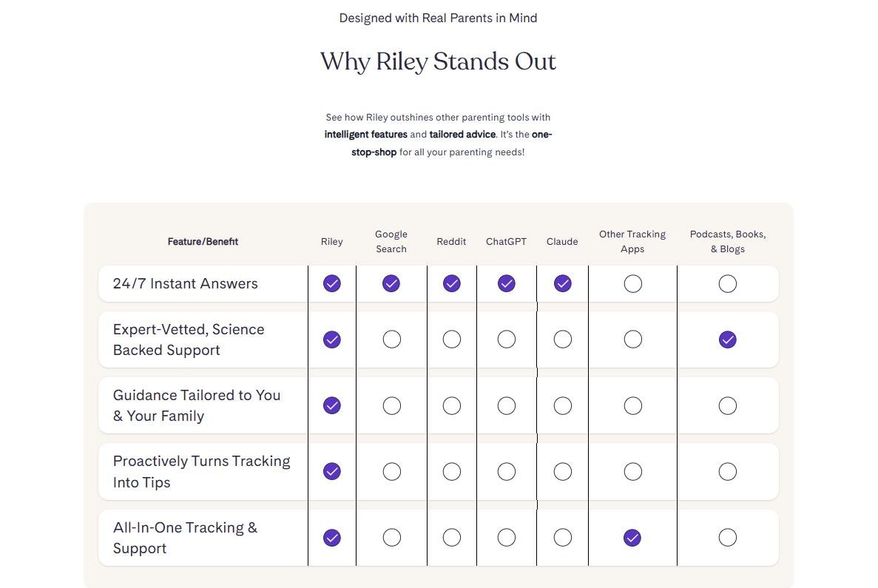Click the Other Tracking Apps column header
The width and height of the screenshot is (878, 588).
[632, 242]
